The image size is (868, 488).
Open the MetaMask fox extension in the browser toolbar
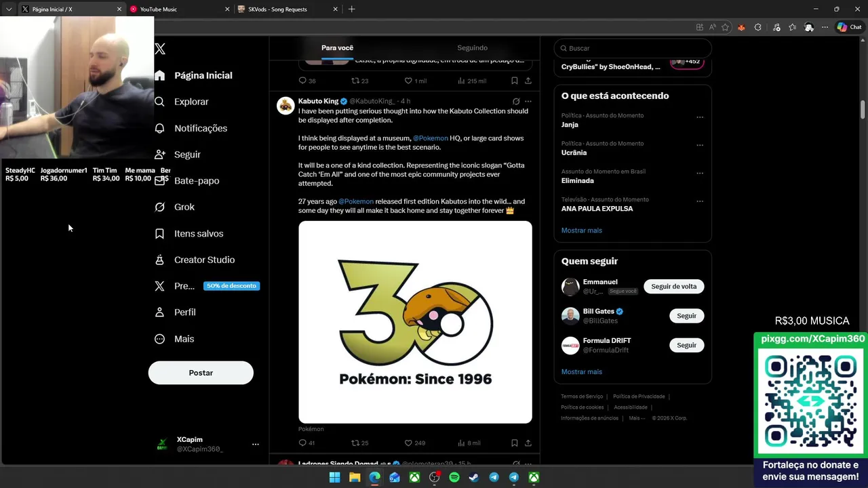point(741,27)
